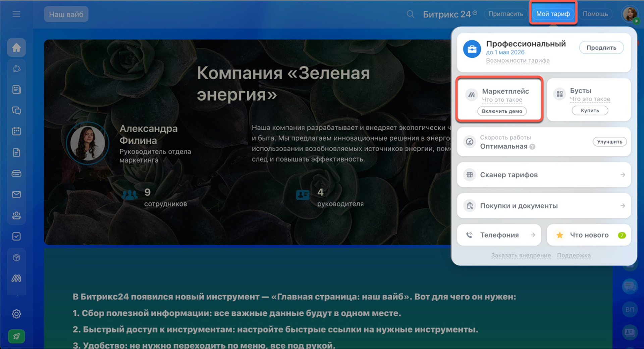The width and height of the screenshot is (644, 349).
Task: Open the Помощь menu item
Action: pyautogui.click(x=595, y=14)
